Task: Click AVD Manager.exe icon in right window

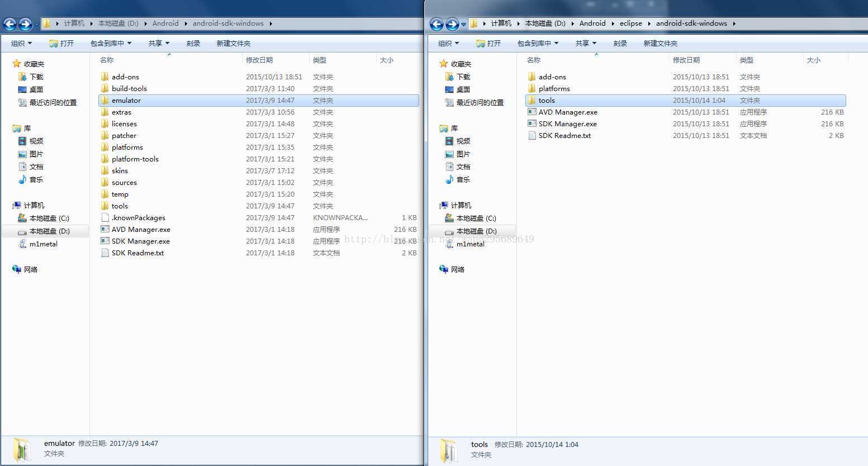Action: pyautogui.click(x=532, y=112)
